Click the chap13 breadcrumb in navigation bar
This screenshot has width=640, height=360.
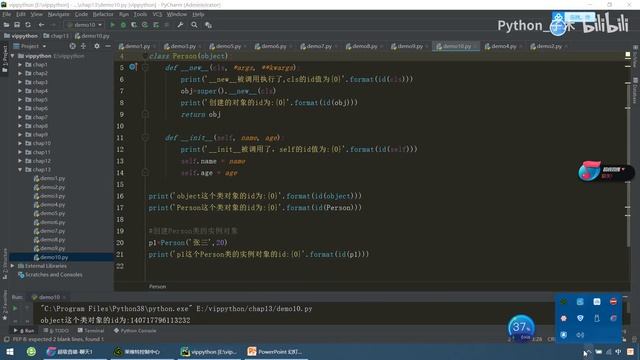tap(56, 36)
